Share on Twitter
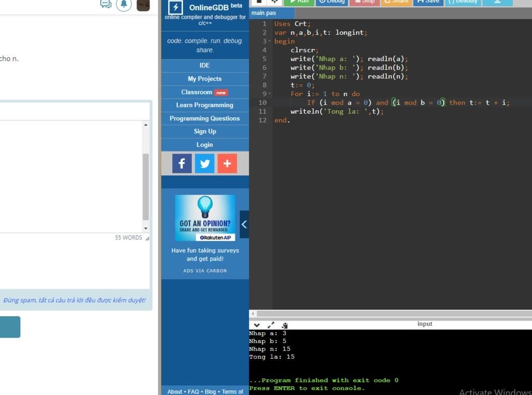The image size is (532, 395). coord(205,164)
